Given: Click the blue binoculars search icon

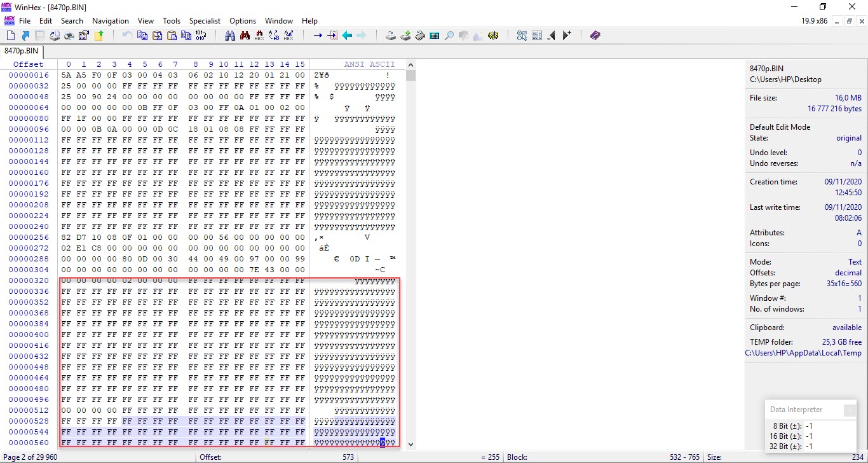Looking at the screenshot, I should 230,36.
